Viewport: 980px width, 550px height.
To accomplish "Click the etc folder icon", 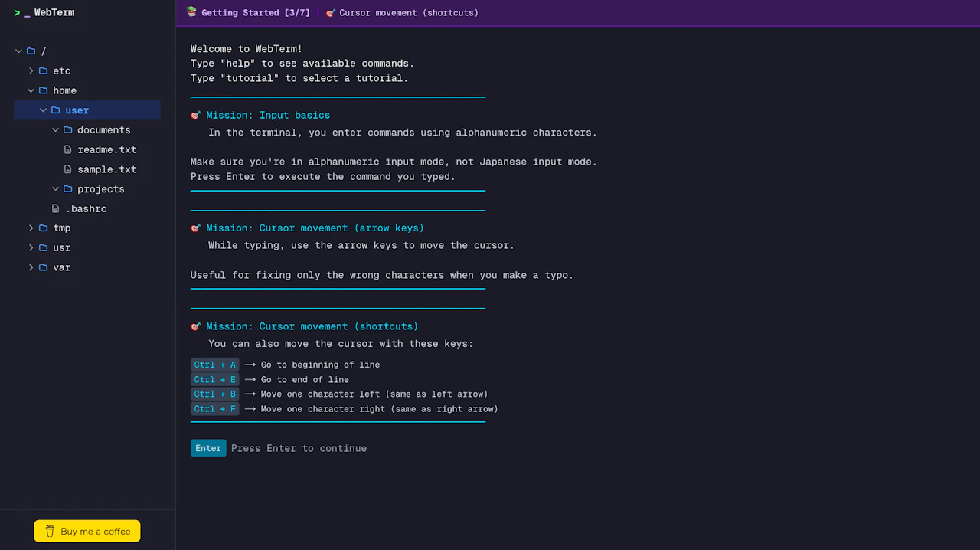I will tap(43, 70).
